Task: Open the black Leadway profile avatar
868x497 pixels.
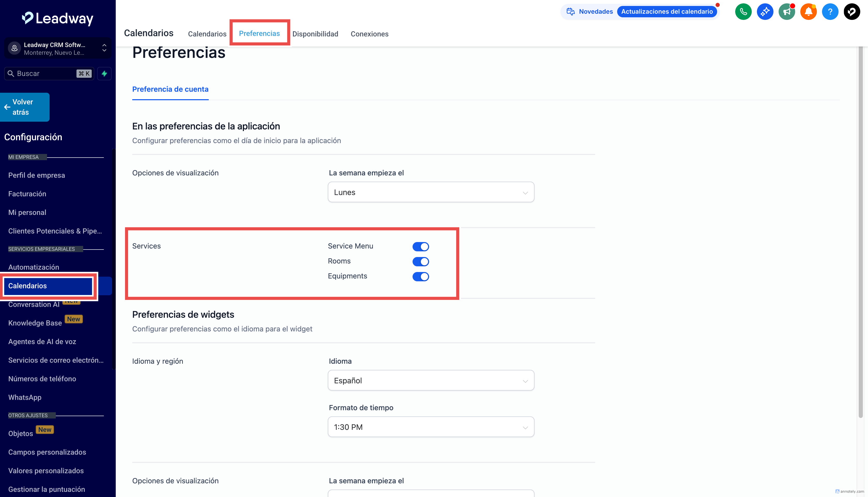Action: coord(852,12)
